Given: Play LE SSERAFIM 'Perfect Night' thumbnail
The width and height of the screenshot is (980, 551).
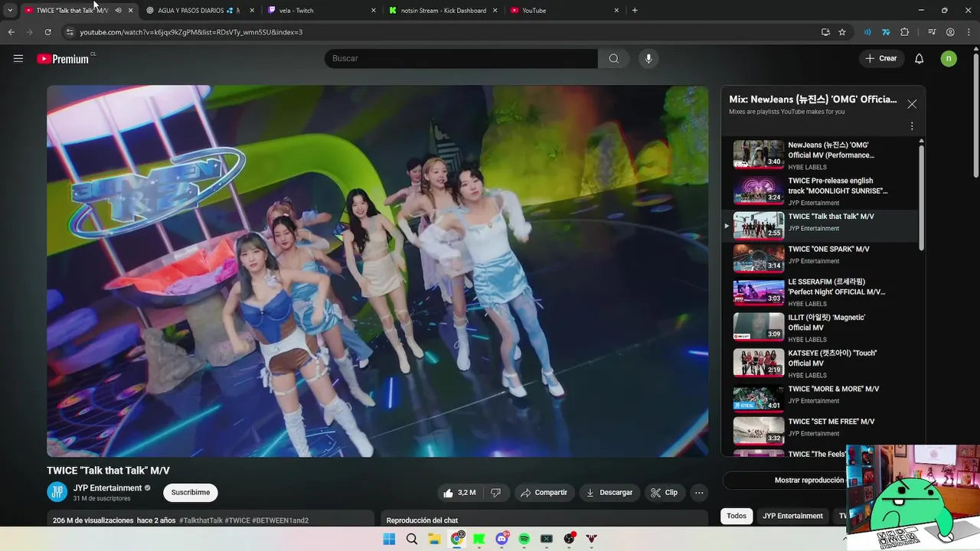Looking at the screenshot, I should click(759, 294).
